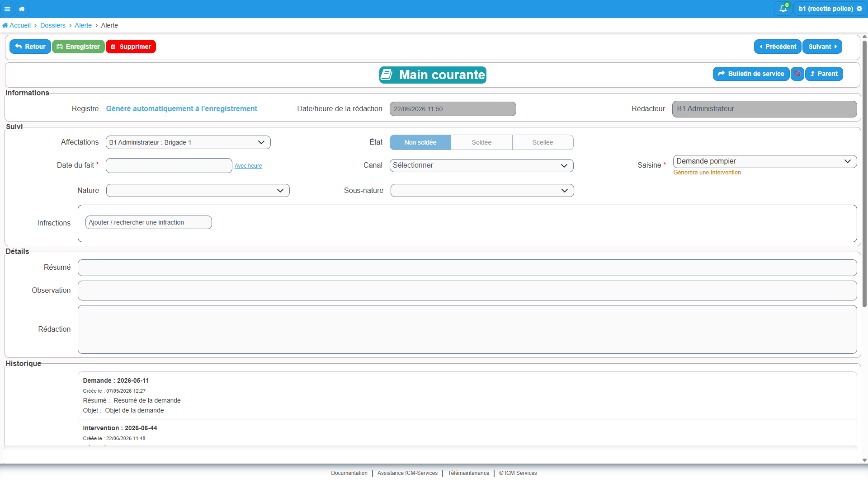Expand the Sous-nature dropdown

[482, 191]
